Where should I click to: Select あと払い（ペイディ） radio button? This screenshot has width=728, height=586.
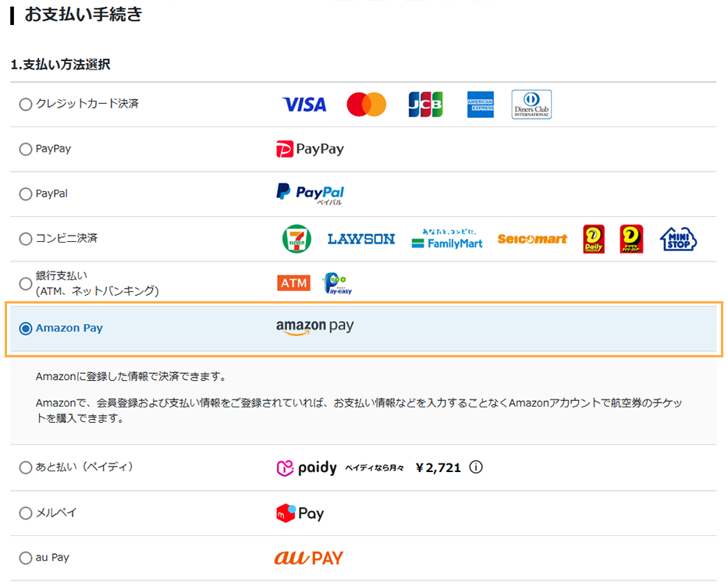26,468
